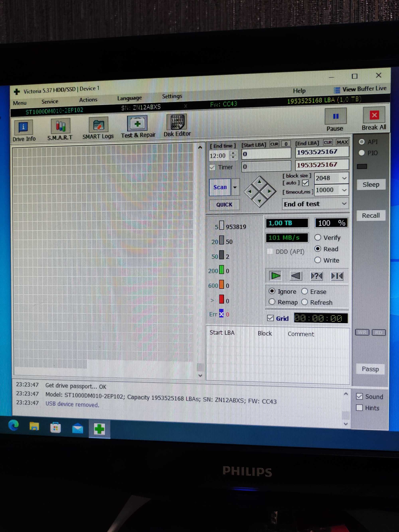Open Test & Repair icon
Image resolution: width=399 pixels, height=532 pixels.
click(x=137, y=124)
